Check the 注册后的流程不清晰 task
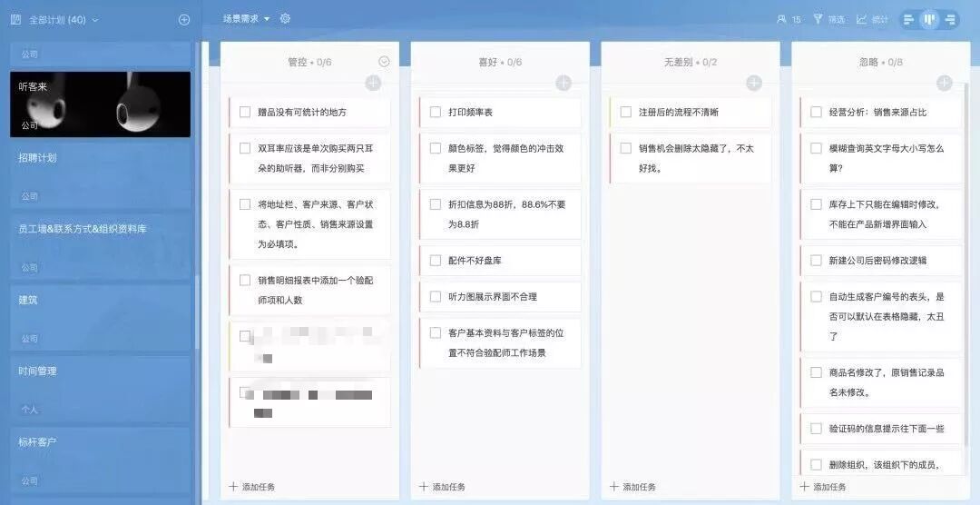980x505 pixels. (625, 112)
